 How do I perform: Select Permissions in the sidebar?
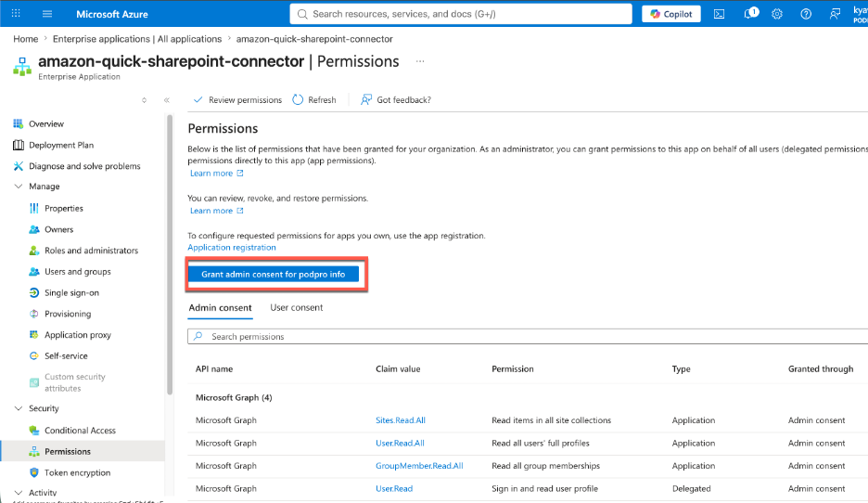(83, 451)
